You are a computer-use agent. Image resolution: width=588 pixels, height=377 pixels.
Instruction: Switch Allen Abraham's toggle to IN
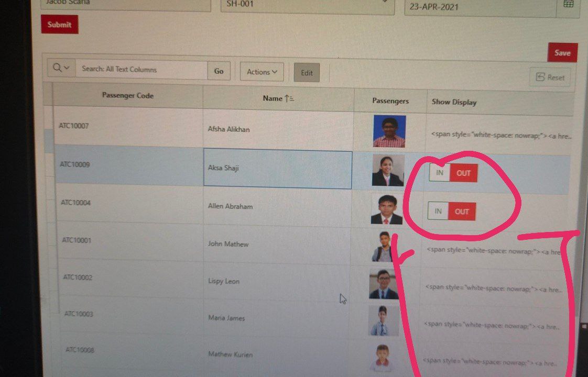click(x=438, y=211)
